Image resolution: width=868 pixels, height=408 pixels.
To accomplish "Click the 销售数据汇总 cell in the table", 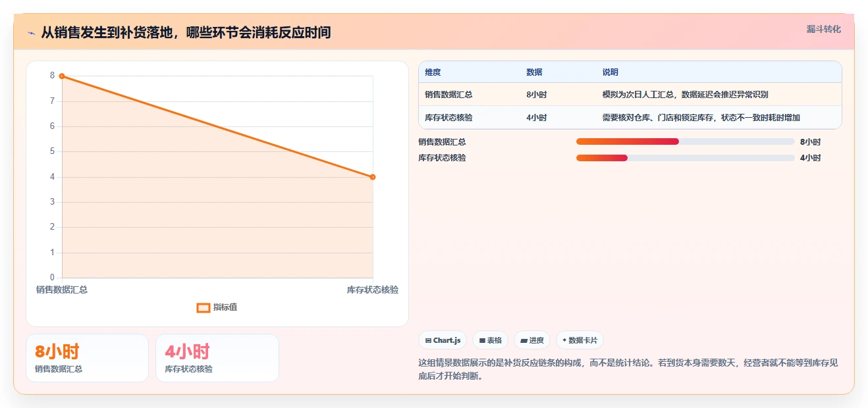I will 448,95.
